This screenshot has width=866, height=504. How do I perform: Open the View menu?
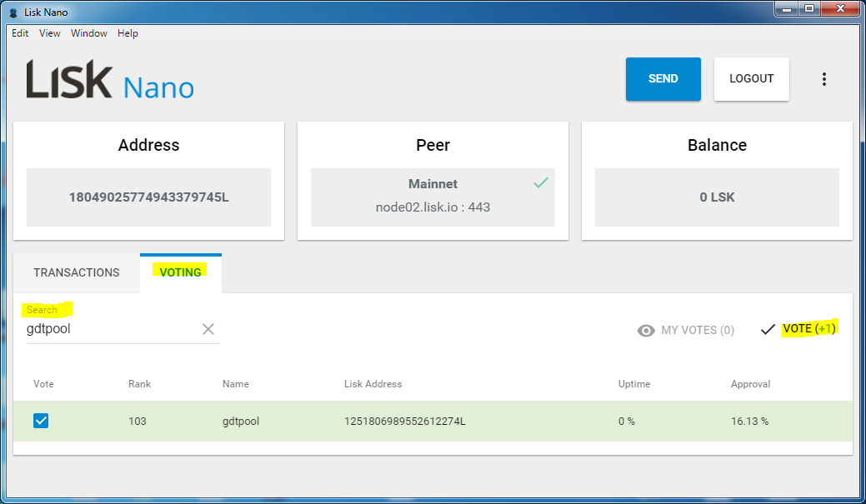pos(50,33)
